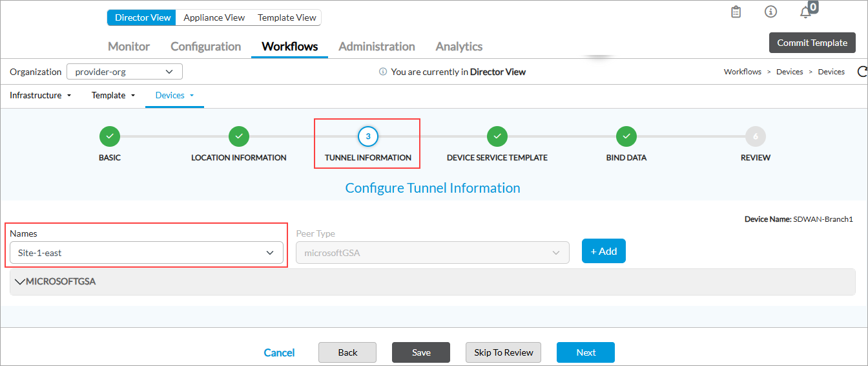Switch to Template View
The width and height of the screenshot is (868, 366).
pyautogui.click(x=287, y=17)
